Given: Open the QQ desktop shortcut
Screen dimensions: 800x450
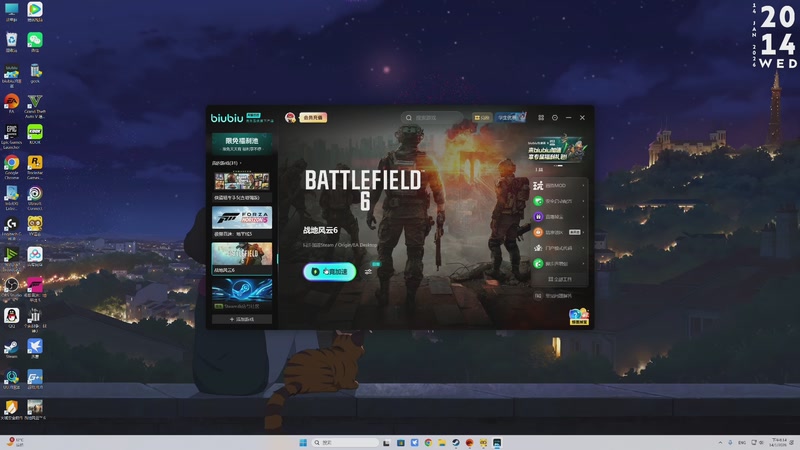Looking at the screenshot, I should pos(12,318).
